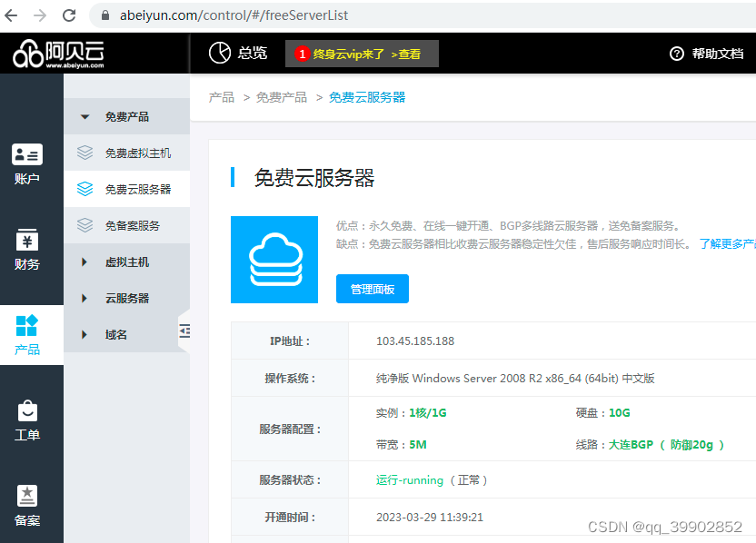This screenshot has width=756, height=543.
Task: Click the padlock site security icon
Action: (x=105, y=15)
